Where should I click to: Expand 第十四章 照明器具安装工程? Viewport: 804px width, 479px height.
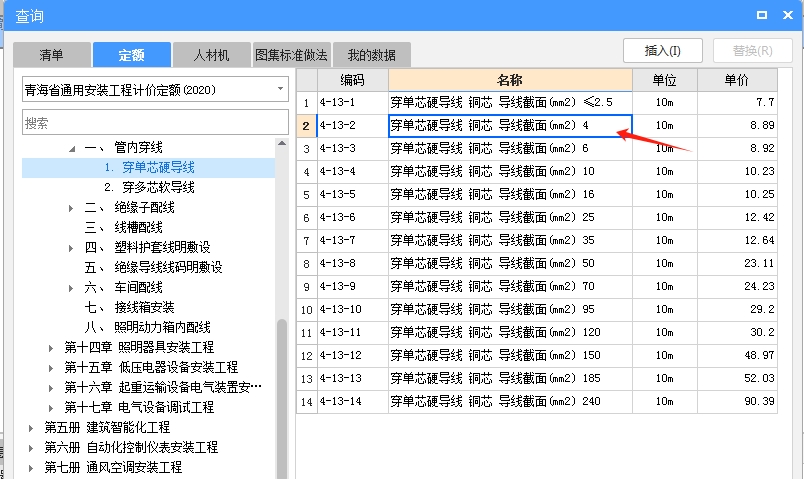(51, 348)
